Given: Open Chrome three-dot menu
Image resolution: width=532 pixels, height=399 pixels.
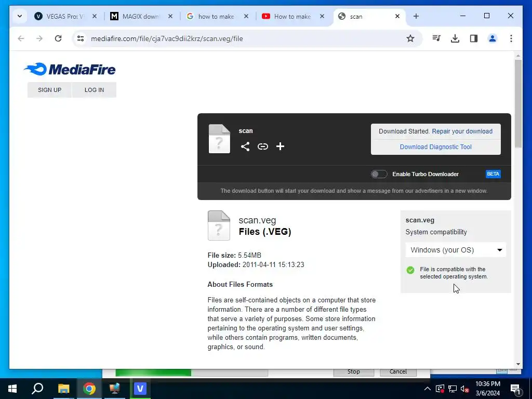Looking at the screenshot, I should point(511,38).
